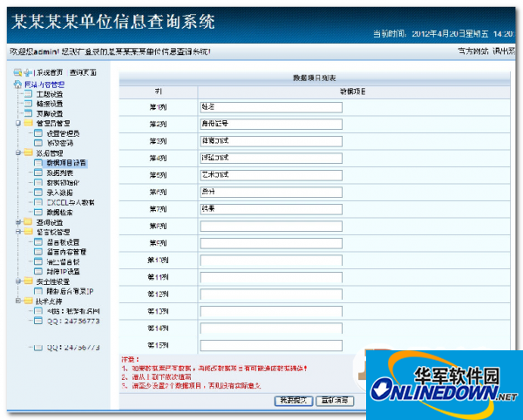
Task: Click the folder icon of 技术支持
Action: pos(29,301)
